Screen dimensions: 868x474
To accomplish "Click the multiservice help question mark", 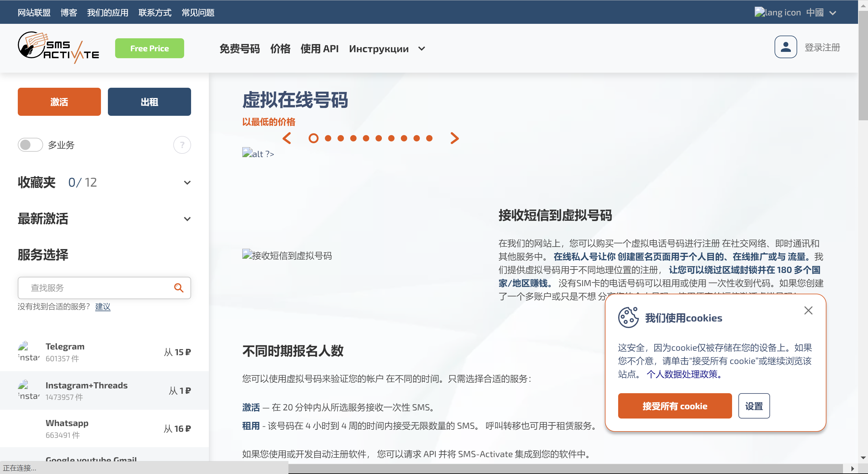I will [x=182, y=145].
